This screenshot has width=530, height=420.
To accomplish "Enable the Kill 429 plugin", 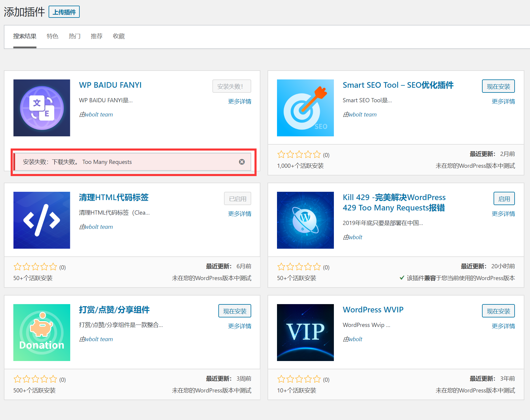I will 504,198.
